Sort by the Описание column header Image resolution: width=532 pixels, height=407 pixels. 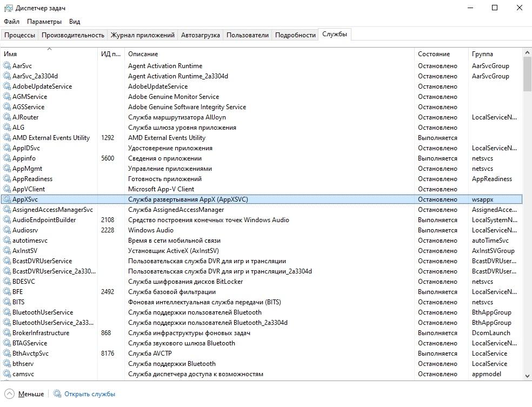point(269,54)
